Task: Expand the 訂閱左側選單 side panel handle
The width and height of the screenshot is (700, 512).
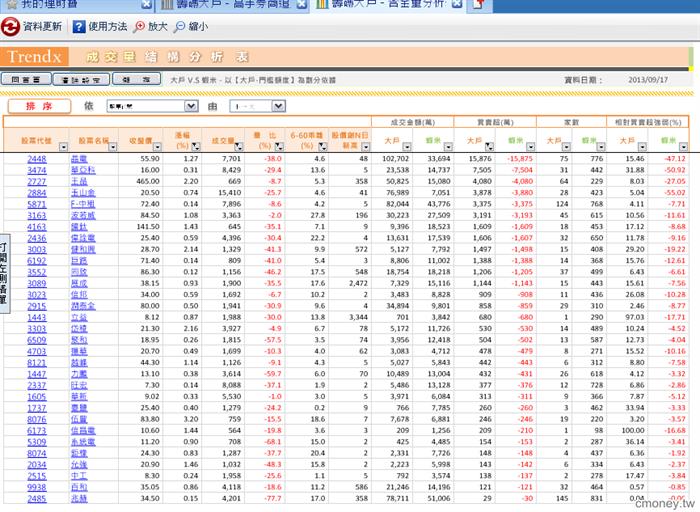Action: pos(4,273)
